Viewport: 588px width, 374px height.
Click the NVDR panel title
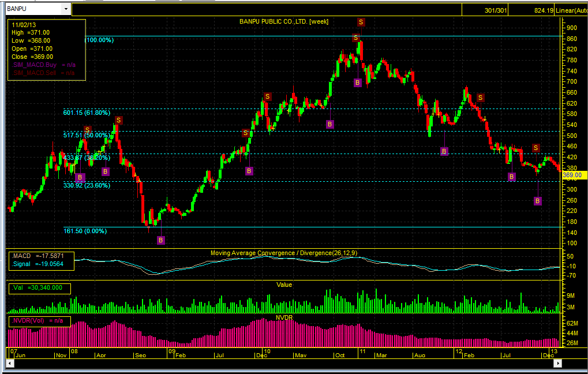(284, 318)
